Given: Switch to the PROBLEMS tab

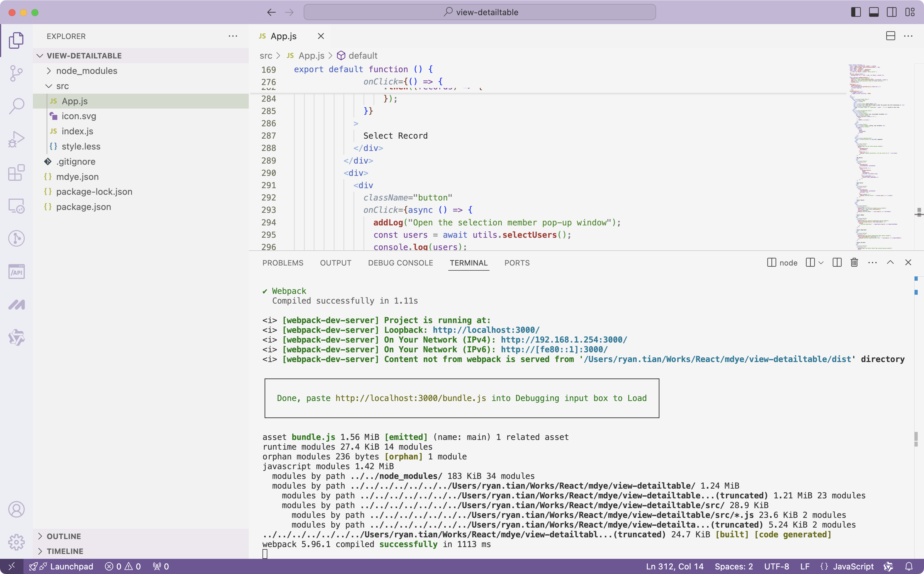Looking at the screenshot, I should pos(283,263).
